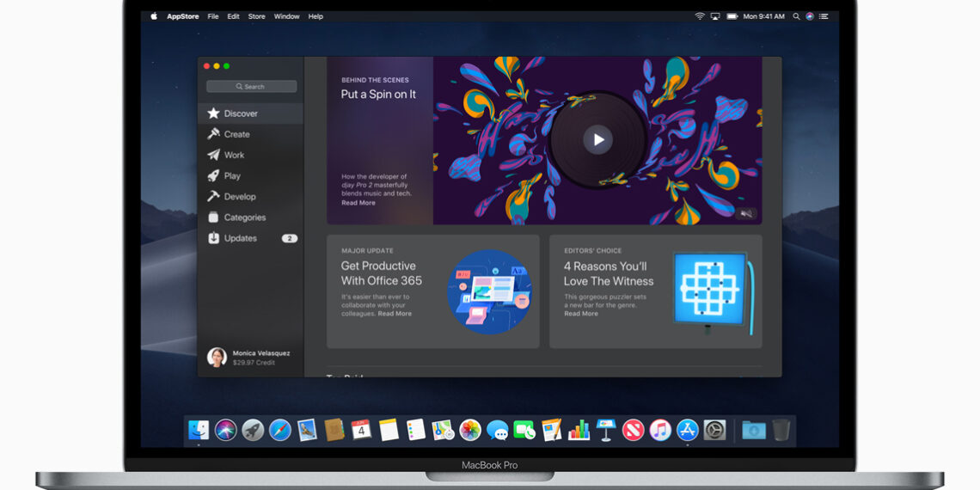The height and width of the screenshot is (490, 980).
Task: Switch to the Develop section
Action: pos(240,197)
